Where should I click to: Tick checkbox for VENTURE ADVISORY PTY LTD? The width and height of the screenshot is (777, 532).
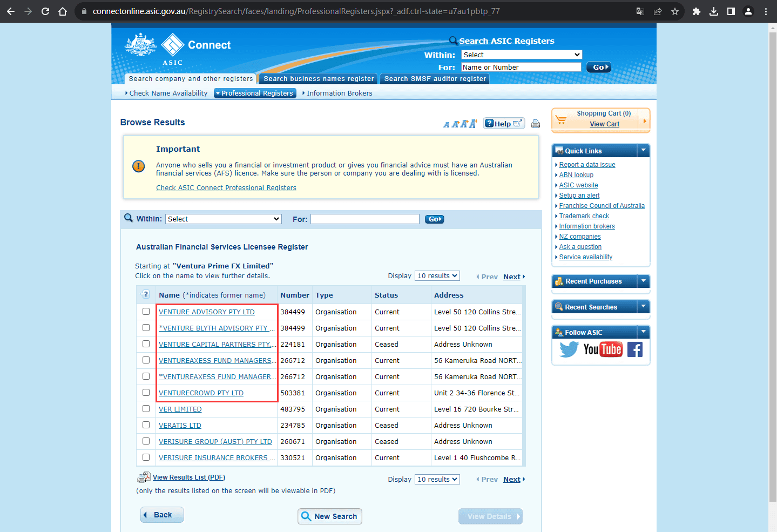(146, 312)
